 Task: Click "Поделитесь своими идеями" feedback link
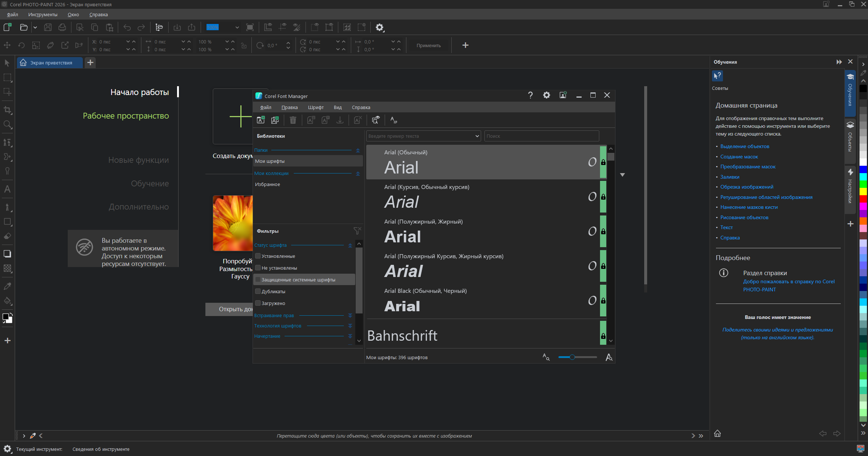pos(777,333)
